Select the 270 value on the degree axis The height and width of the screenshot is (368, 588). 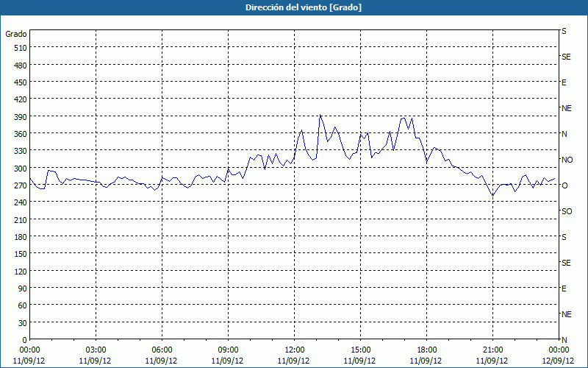(x=21, y=185)
